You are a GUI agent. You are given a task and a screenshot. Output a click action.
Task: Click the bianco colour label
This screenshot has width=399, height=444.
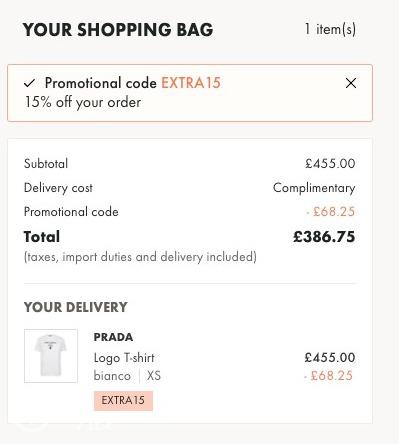112,376
